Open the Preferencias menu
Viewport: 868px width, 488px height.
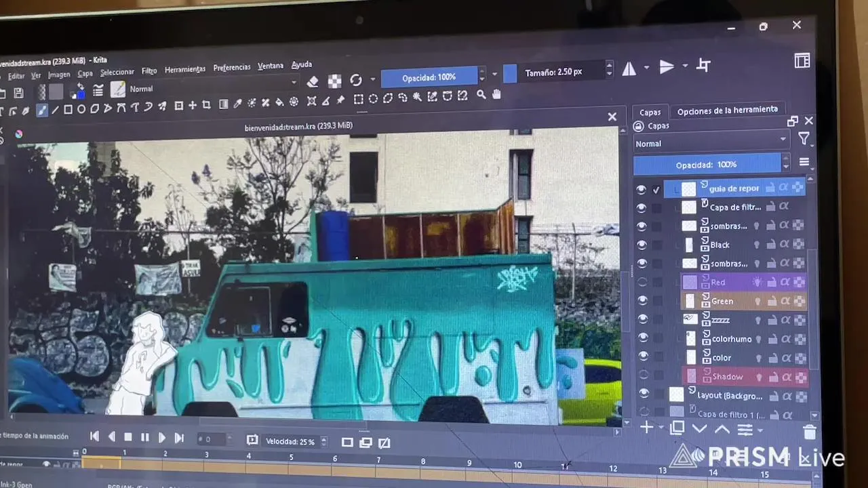(232, 68)
